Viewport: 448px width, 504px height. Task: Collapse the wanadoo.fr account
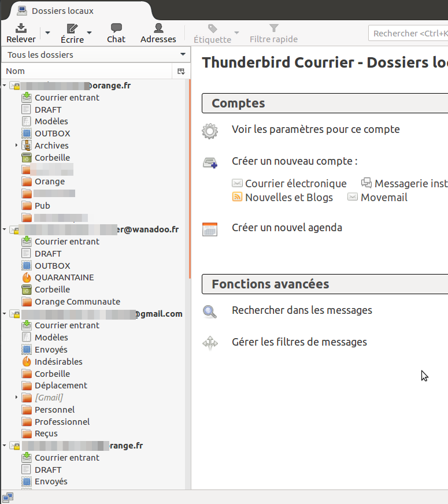pos(5,229)
